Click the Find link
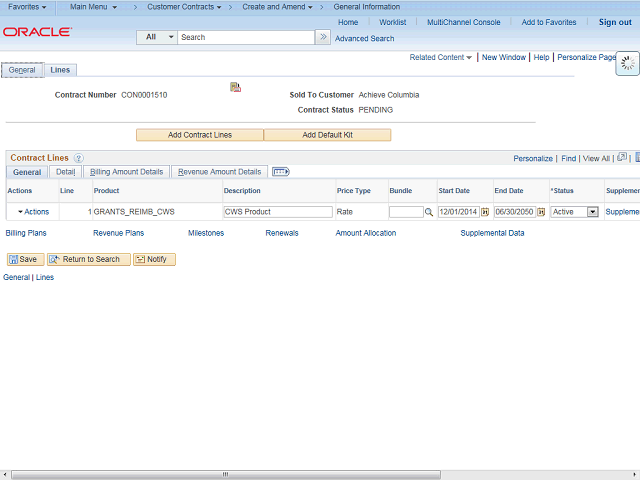640x480 pixels. click(x=569, y=159)
